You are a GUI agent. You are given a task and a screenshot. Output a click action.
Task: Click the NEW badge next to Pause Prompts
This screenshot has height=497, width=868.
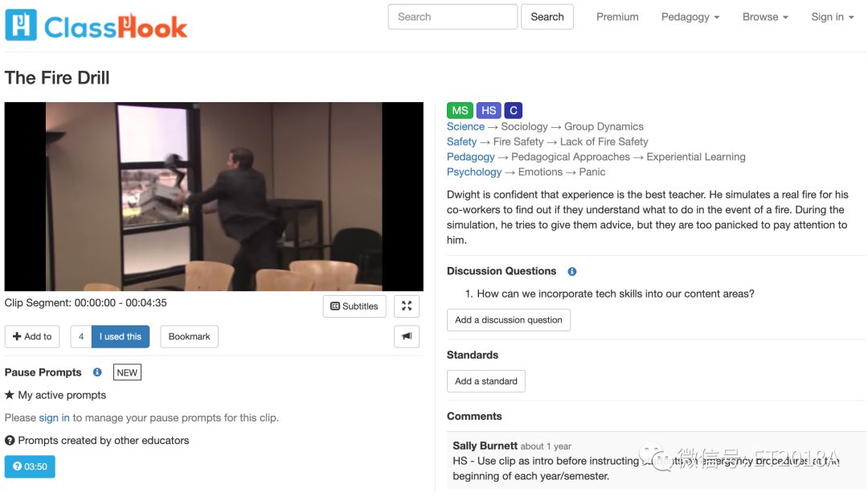click(x=127, y=372)
